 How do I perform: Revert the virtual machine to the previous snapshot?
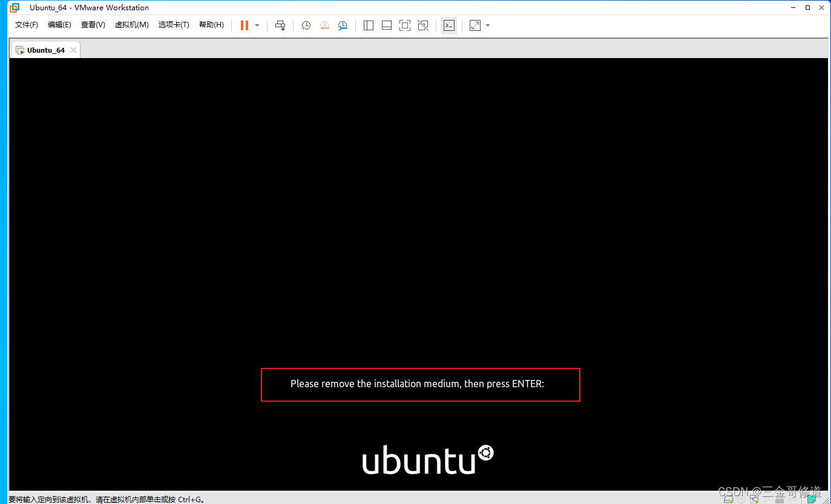pos(324,25)
